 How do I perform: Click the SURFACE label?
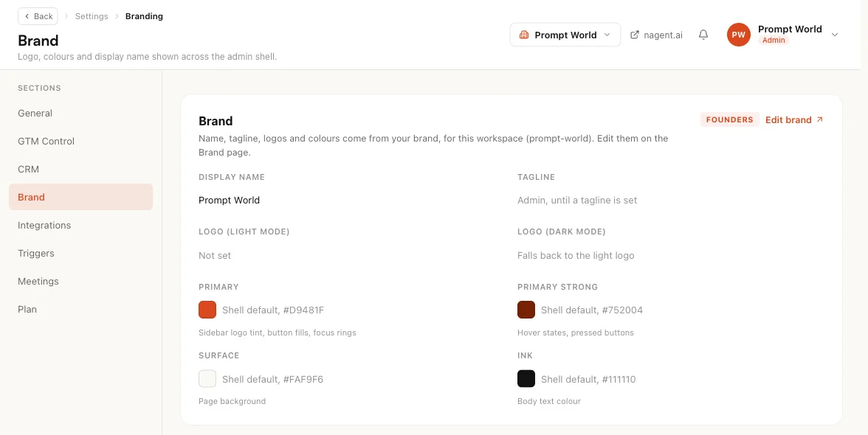pyautogui.click(x=218, y=355)
